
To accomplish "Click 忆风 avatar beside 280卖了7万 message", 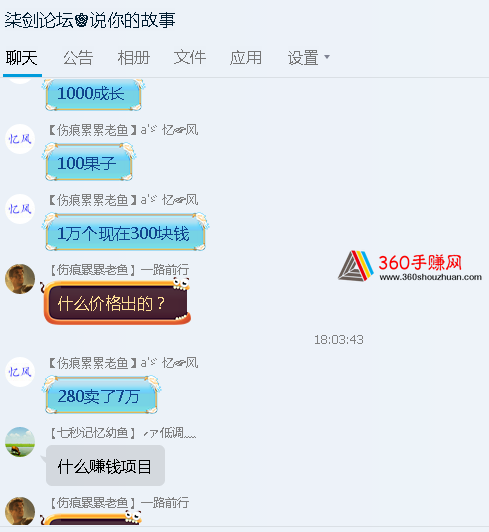I will tap(20, 372).
